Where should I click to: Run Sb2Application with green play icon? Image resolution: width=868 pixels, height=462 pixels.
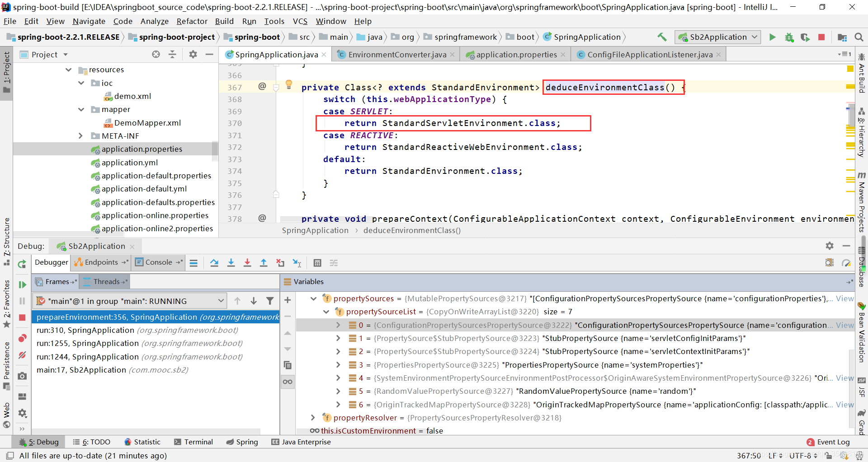pyautogui.click(x=773, y=37)
